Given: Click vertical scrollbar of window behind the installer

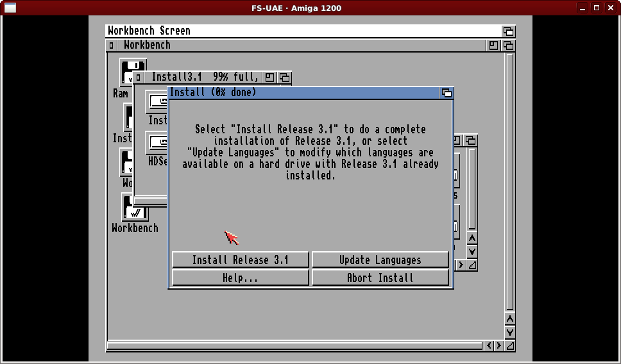Looking at the screenshot, I should 472,189.
